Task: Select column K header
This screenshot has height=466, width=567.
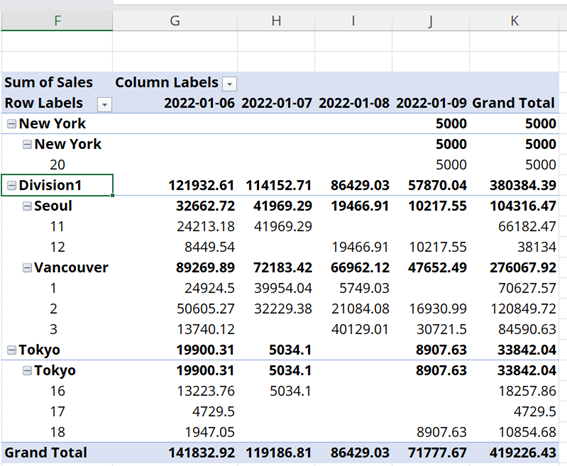Action: (514, 21)
